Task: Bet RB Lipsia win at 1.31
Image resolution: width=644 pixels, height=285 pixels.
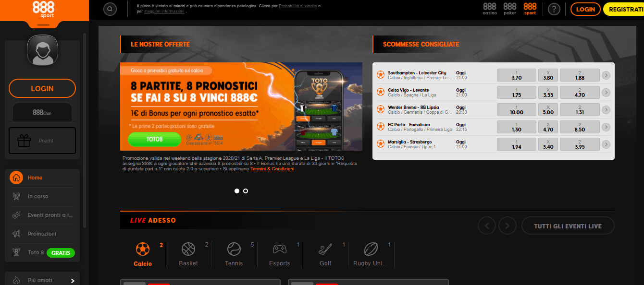Action: [x=580, y=110]
